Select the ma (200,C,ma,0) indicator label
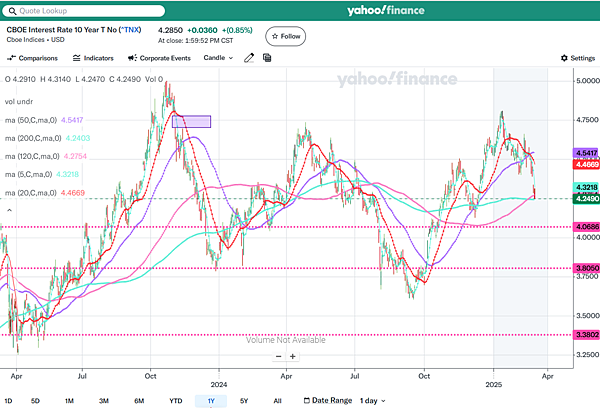 (x=33, y=138)
